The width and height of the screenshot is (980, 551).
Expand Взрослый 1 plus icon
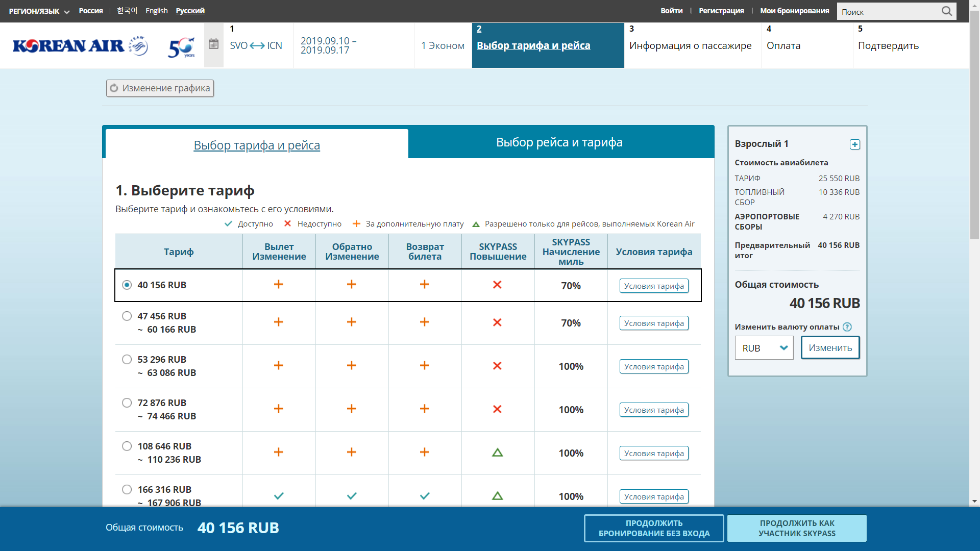tap(855, 144)
